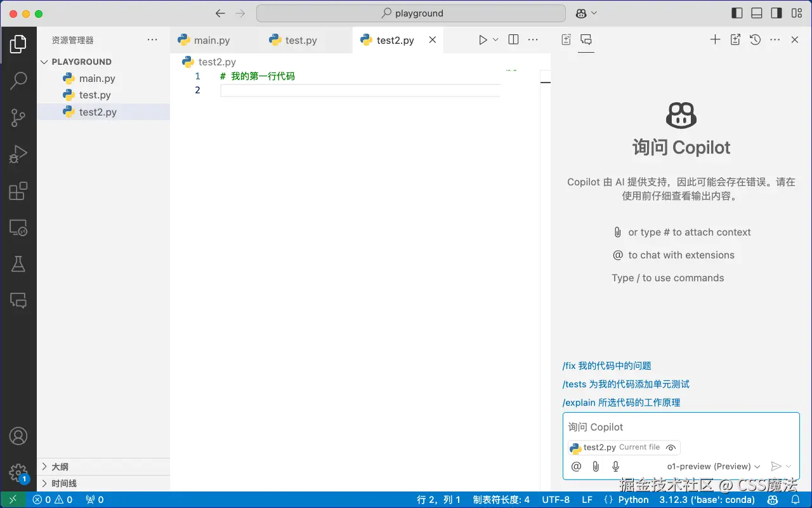This screenshot has width=812, height=508.
Task: Select the Copilot Chat panel tab
Action: click(586, 39)
